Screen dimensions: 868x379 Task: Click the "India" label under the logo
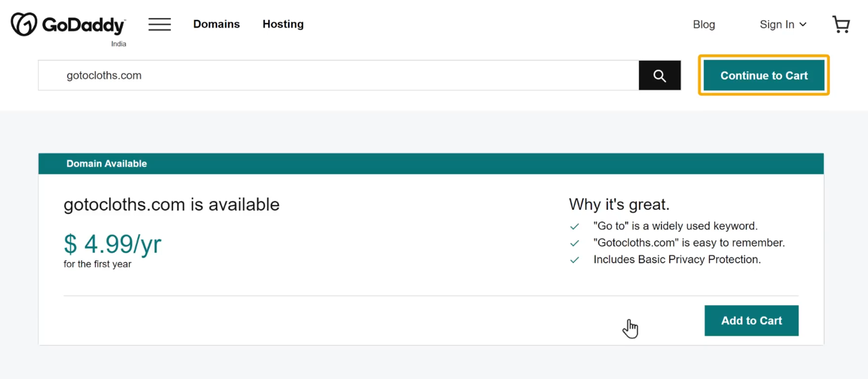coord(119,43)
